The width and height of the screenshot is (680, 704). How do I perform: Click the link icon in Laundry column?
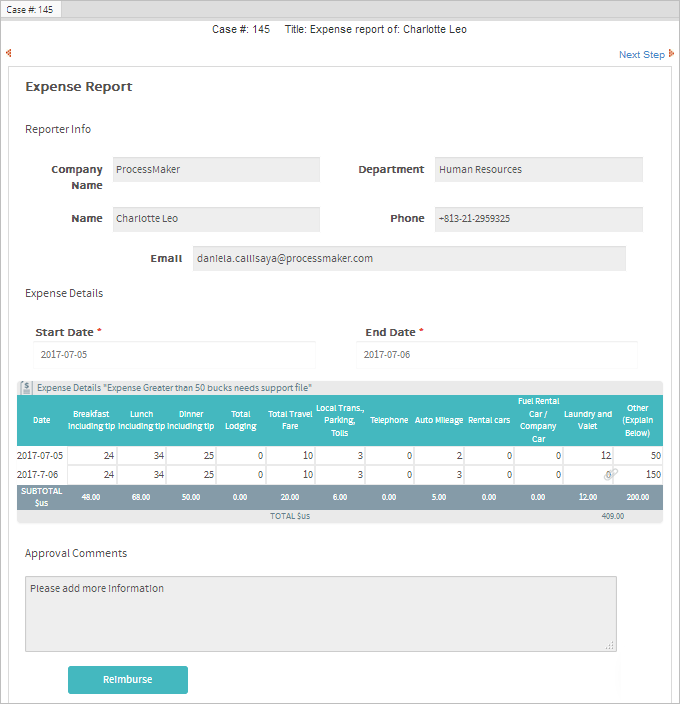(x=611, y=475)
